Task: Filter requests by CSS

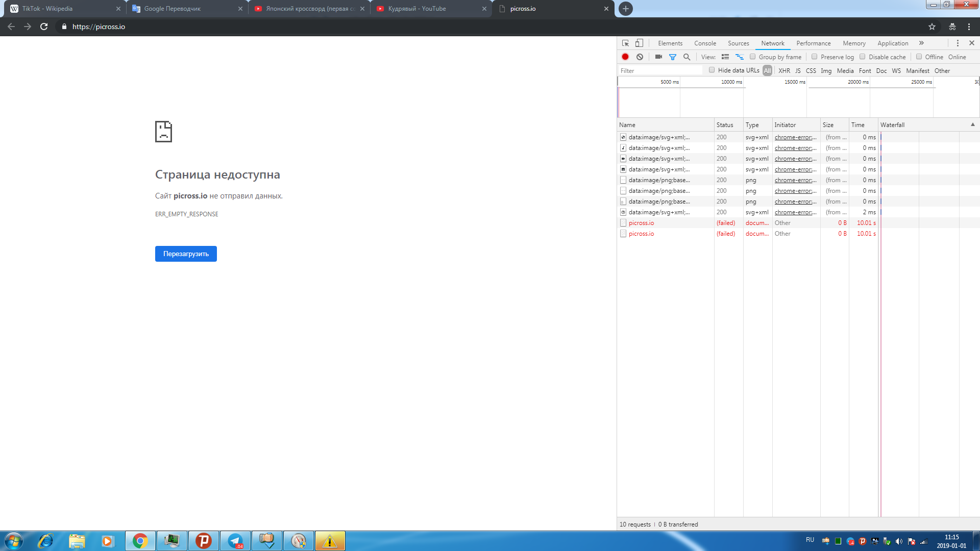Action: (811, 71)
